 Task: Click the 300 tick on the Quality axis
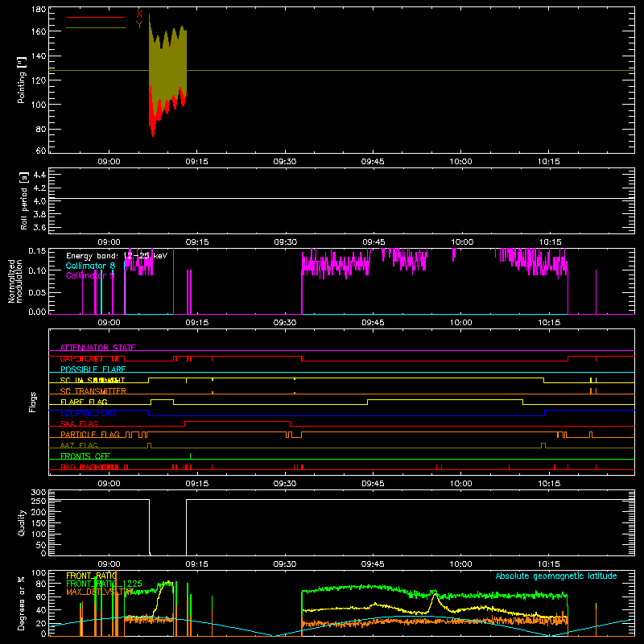39,493
